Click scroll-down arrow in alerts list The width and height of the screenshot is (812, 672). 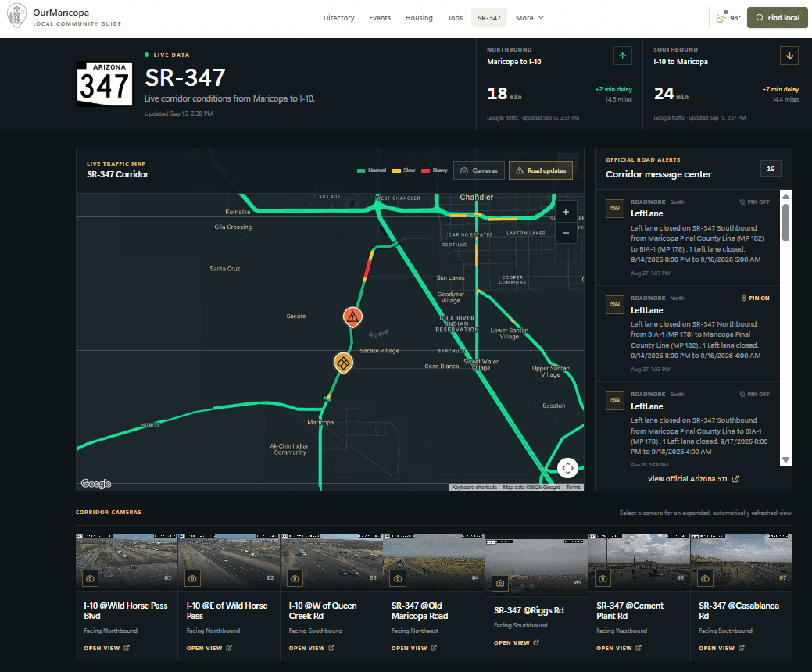785,459
